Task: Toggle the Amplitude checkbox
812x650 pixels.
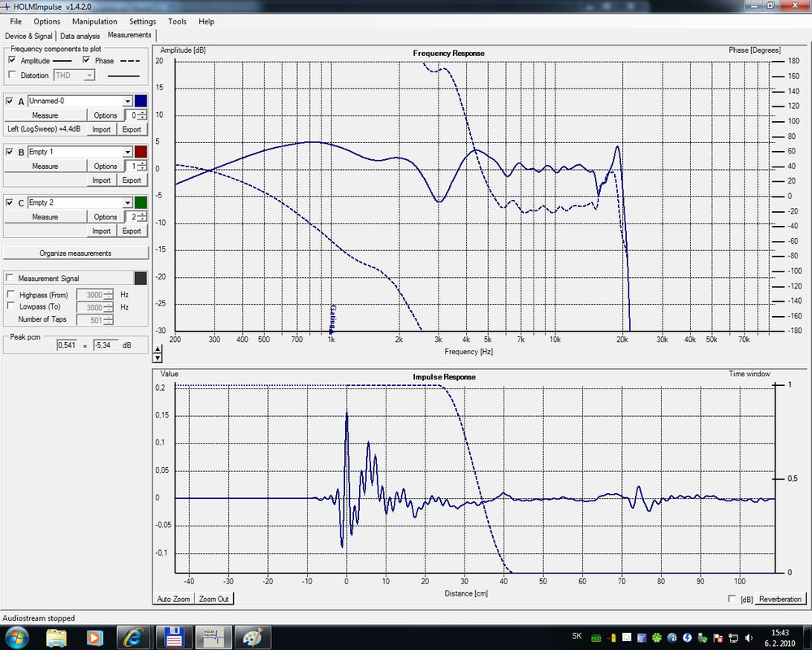Action: (x=12, y=60)
